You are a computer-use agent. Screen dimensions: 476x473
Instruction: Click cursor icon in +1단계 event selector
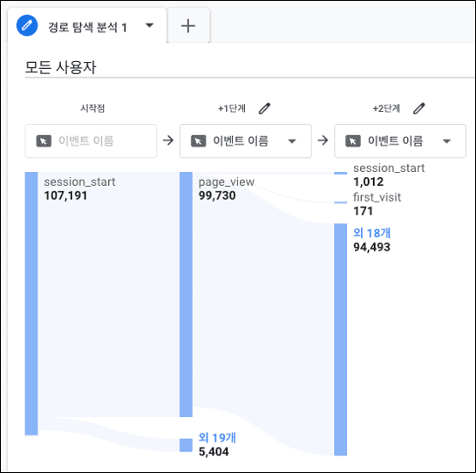(x=198, y=141)
